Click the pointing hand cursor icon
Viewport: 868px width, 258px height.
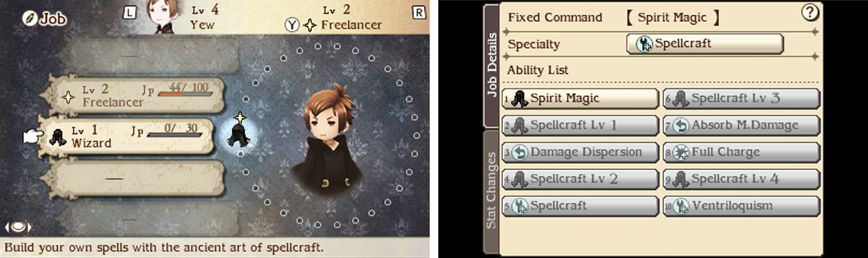pos(34,136)
